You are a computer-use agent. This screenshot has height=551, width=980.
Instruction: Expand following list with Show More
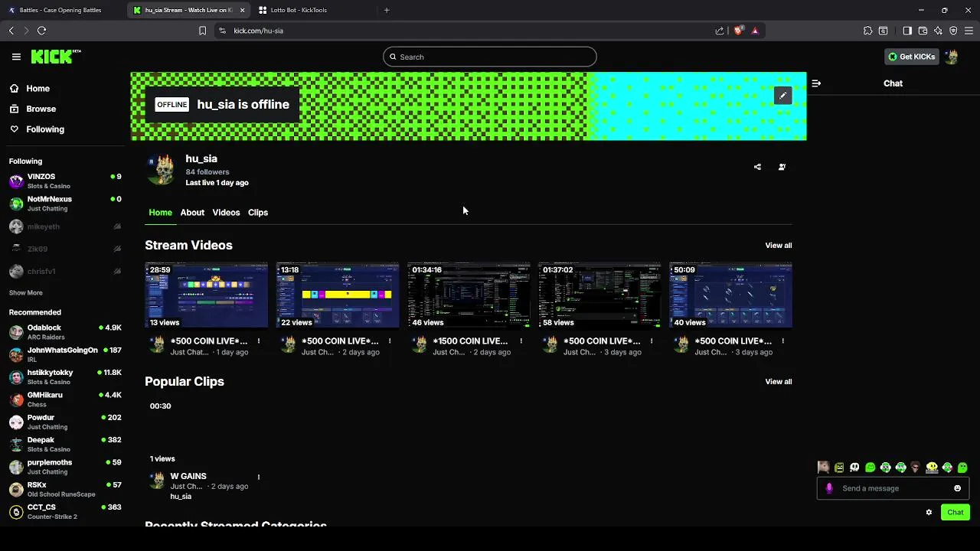click(26, 293)
